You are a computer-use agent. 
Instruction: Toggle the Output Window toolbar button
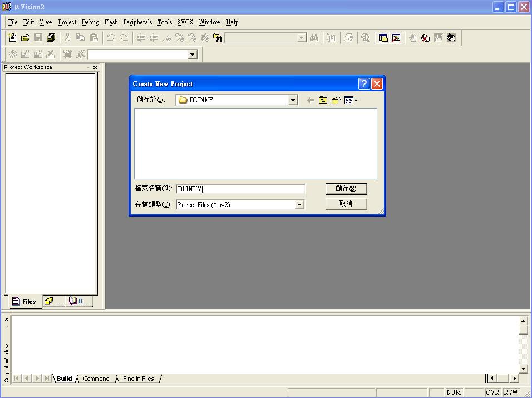tap(396, 38)
